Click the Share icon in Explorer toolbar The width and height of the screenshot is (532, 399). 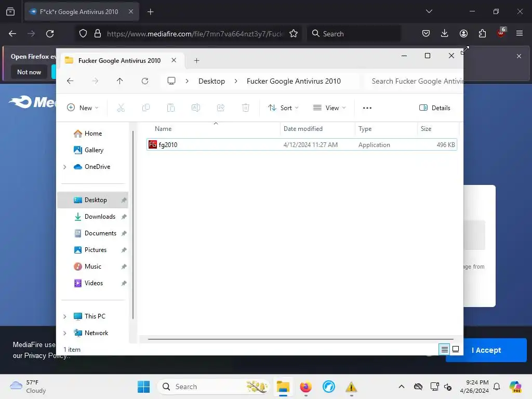click(x=221, y=108)
